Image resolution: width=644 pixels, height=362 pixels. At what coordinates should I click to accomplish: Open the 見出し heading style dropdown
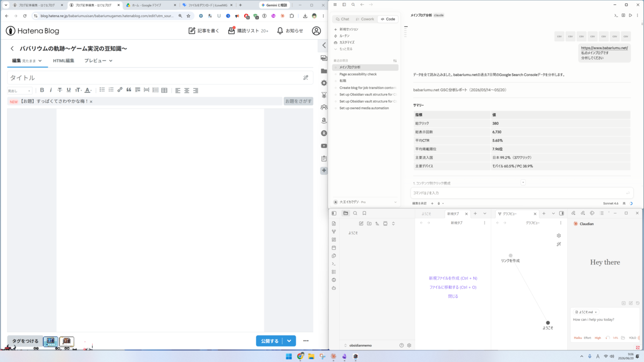(19, 91)
